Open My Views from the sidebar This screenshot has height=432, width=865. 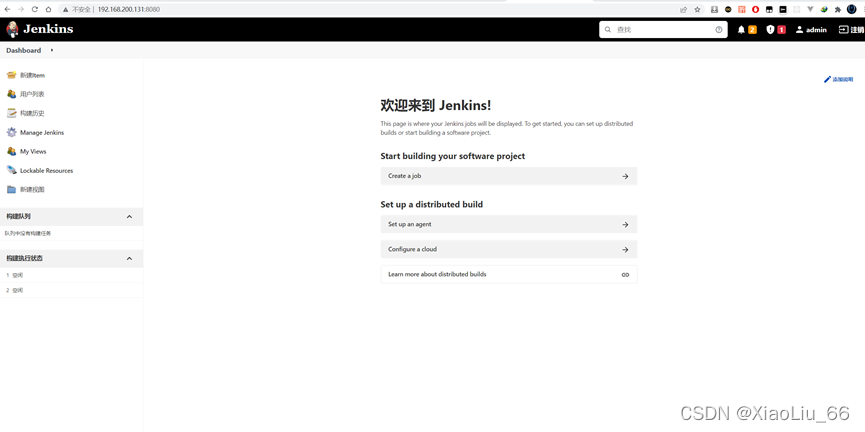(x=33, y=151)
